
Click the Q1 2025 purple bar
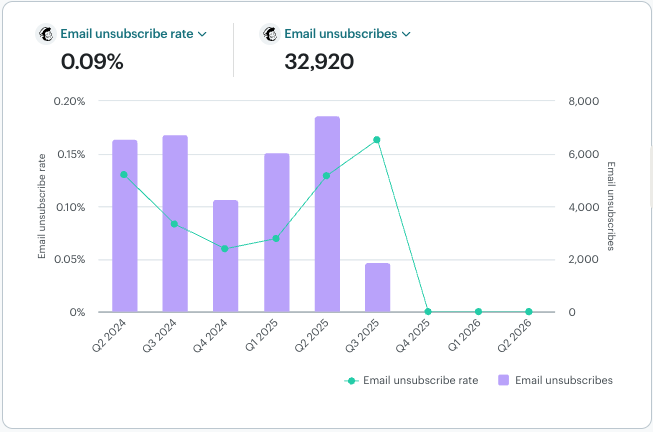point(277,232)
